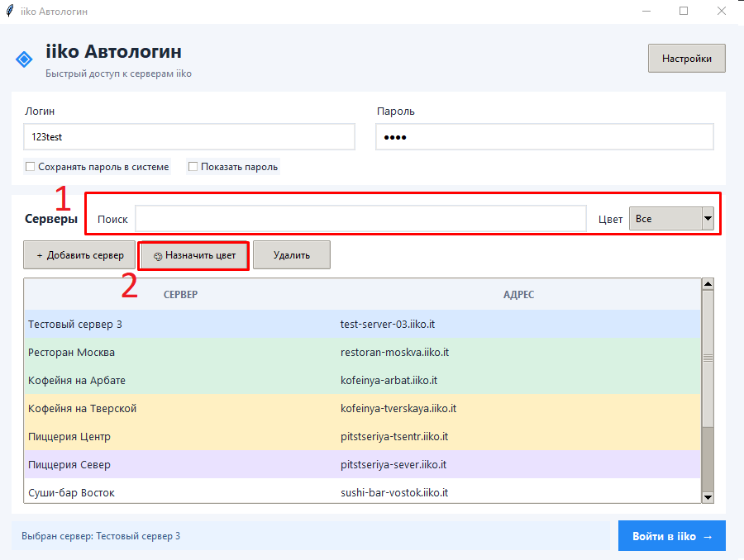Click the Добавить сервер button
The width and height of the screenshot is (744, 560).
click(x=79, y=255)
